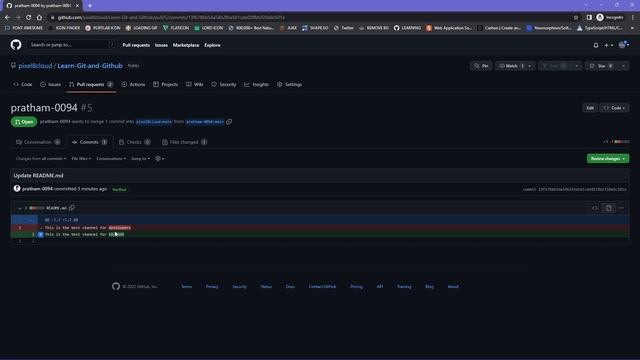Click the browser reload icon
This screenshot has width=640, height=360.
28,18
